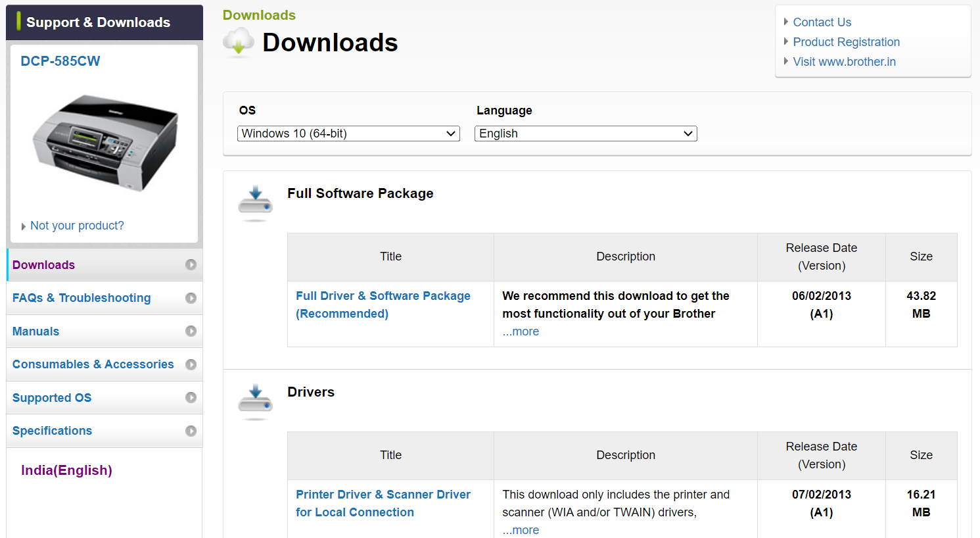The width and height of the screenshot is (980, 538).
Task: Open the Specifications page
Action: [x=105, y=431]
